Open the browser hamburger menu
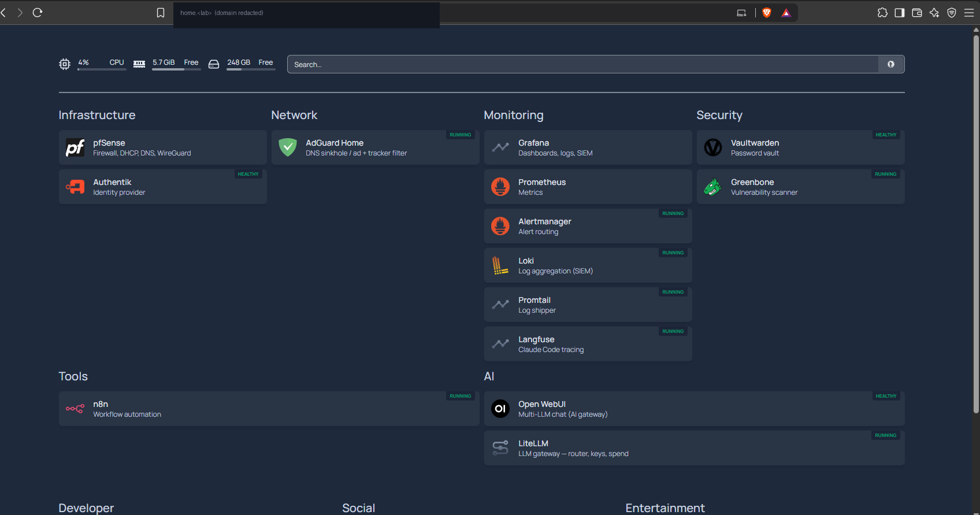 pyautogui.click(x=969, y=13)
